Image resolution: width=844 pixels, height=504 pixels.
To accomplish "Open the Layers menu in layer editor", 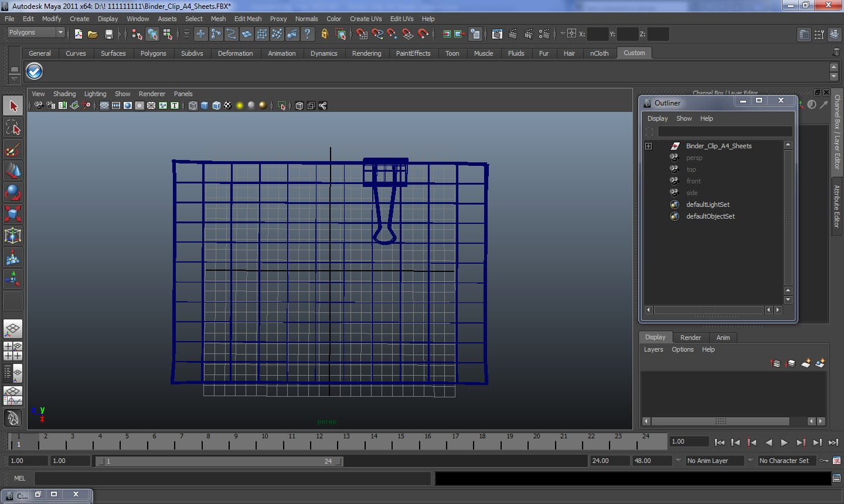I will pyautogui.click(x=654, y=349).
